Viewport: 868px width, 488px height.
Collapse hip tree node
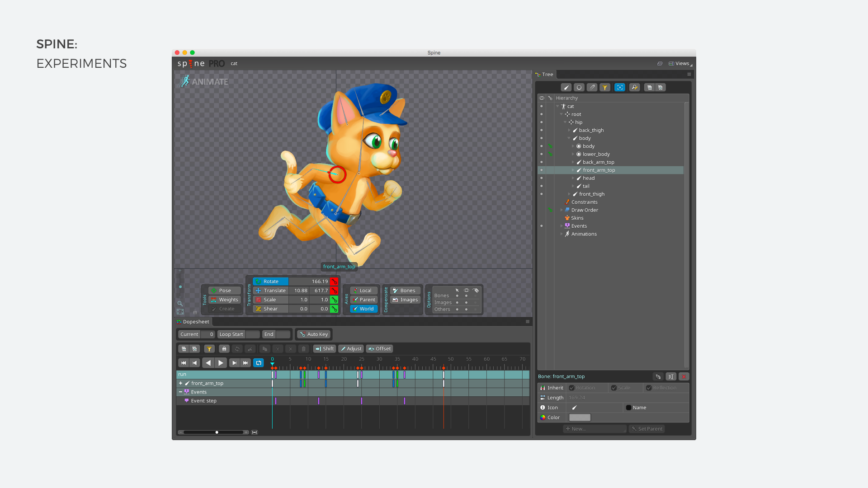[566, 122]
